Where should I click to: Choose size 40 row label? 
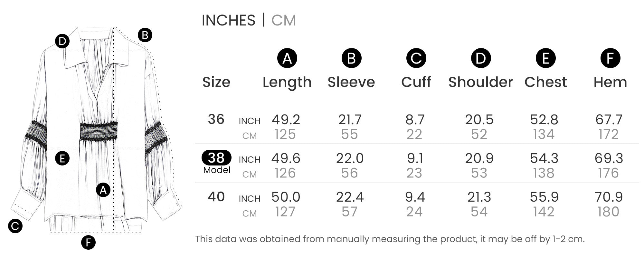click(x=216, y=197)
